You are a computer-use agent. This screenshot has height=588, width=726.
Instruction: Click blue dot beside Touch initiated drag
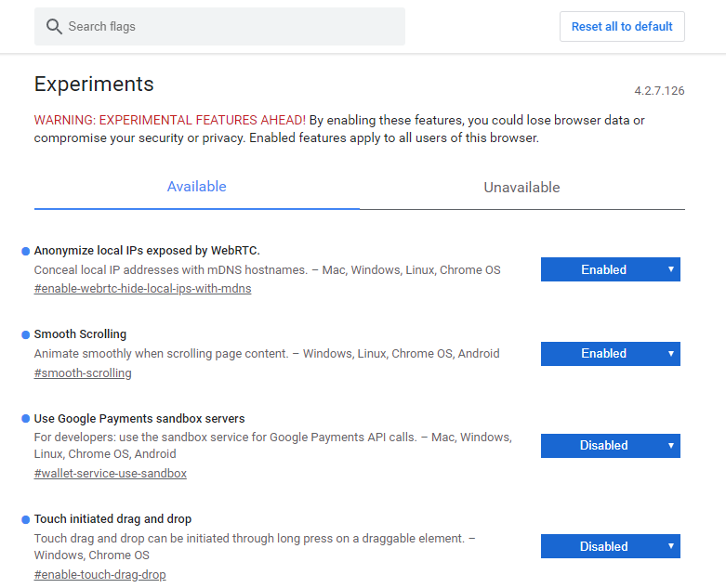coord(25,520)
